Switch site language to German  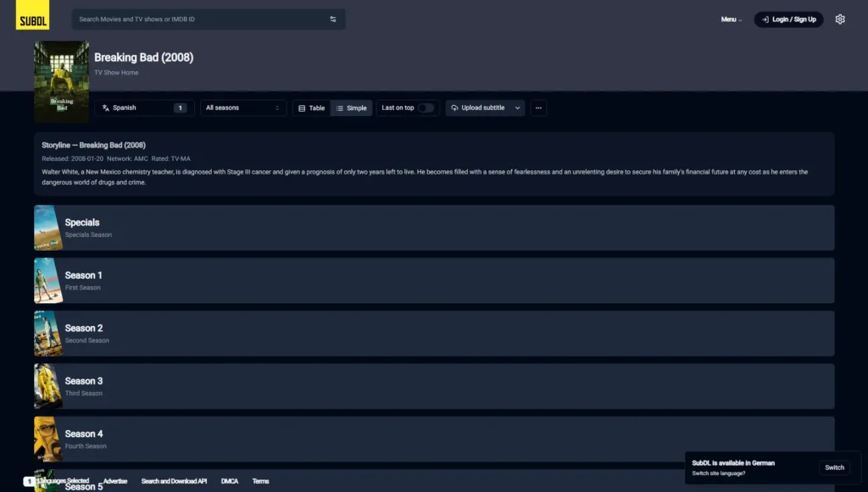point(834,467)
